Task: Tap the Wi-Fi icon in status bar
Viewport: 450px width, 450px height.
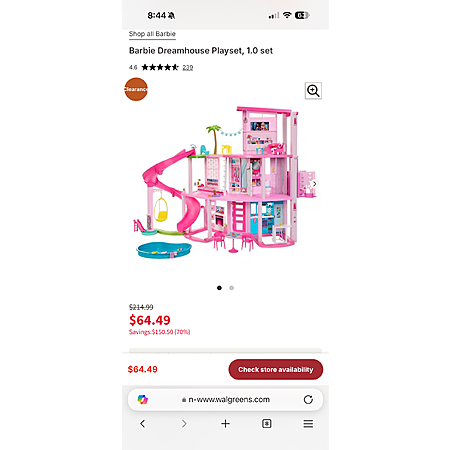Action: 287,15
